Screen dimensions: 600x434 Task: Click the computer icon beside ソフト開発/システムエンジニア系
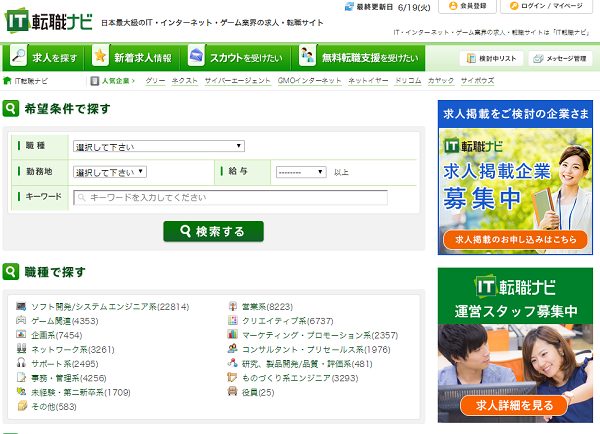click(22, 306)
